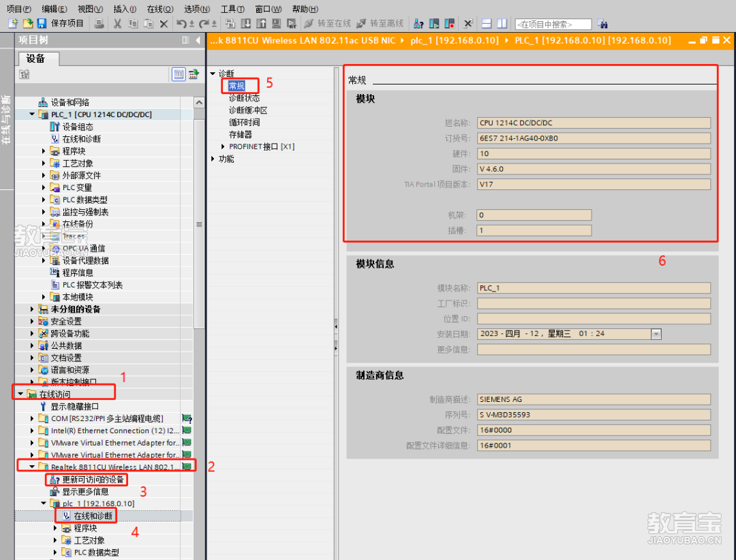Viewport: 736px width, 560px height.
Task: Click 更新可访问的设备 in the tree
Action: [x=93, y=480]
